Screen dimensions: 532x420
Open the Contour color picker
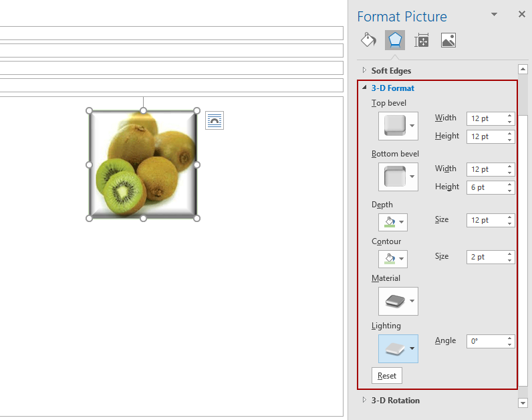coord(393,259)
